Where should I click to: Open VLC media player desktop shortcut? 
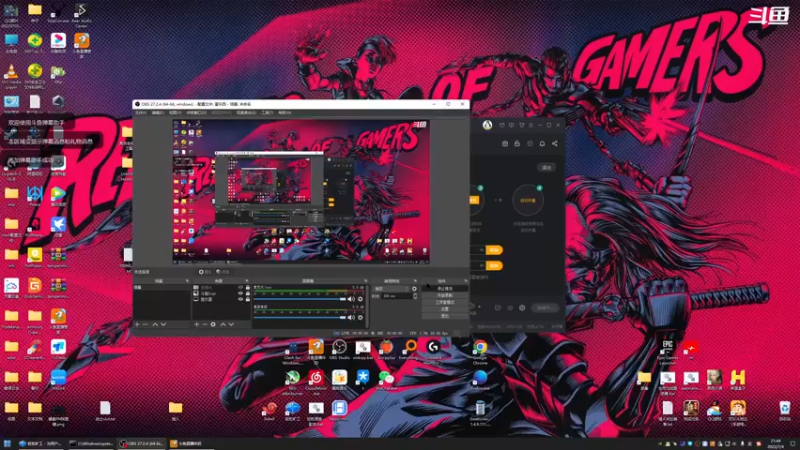tap(11, 77)
